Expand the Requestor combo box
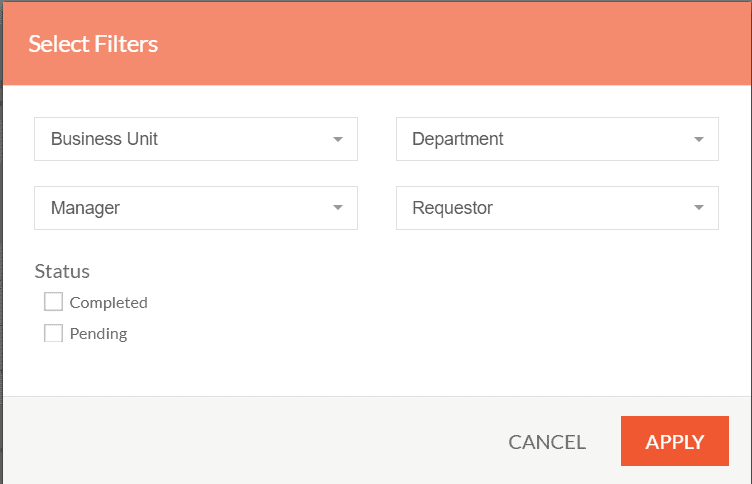Image resolution: width=752 pixels, height=484 pixels. tap(557, 208)
